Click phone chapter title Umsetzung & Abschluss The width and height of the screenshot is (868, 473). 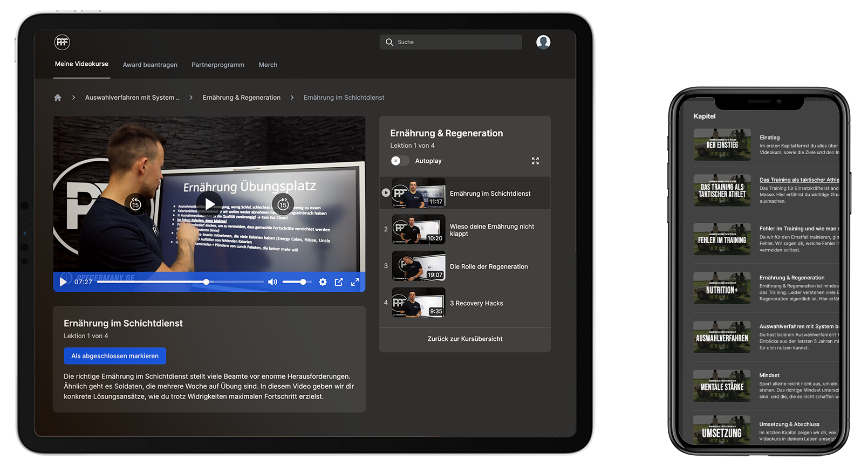(x=789, y=424)
